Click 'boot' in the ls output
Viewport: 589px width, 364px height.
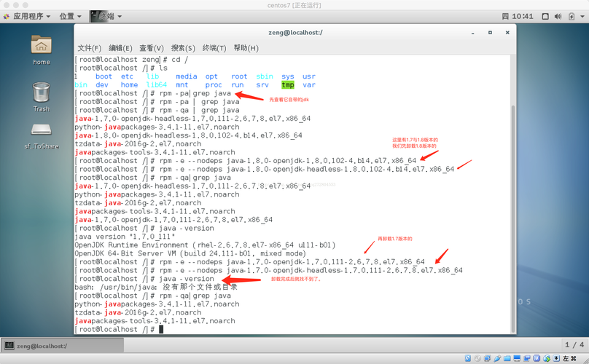coord(104,76)
